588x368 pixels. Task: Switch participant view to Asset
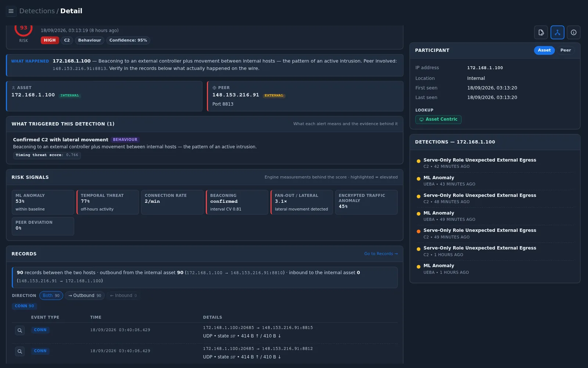544,50
